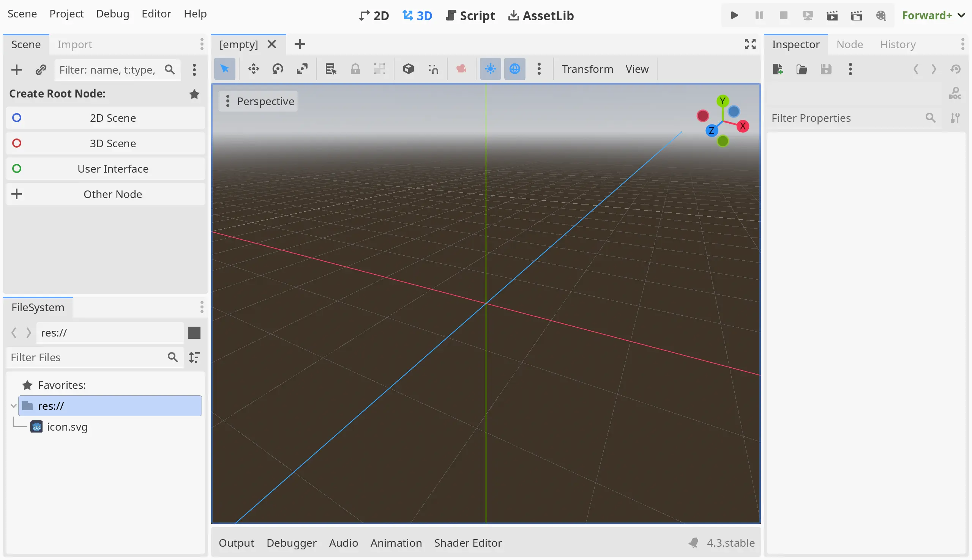
Task: Create a 2D Scene root node
Action: [x=106, y=118]
